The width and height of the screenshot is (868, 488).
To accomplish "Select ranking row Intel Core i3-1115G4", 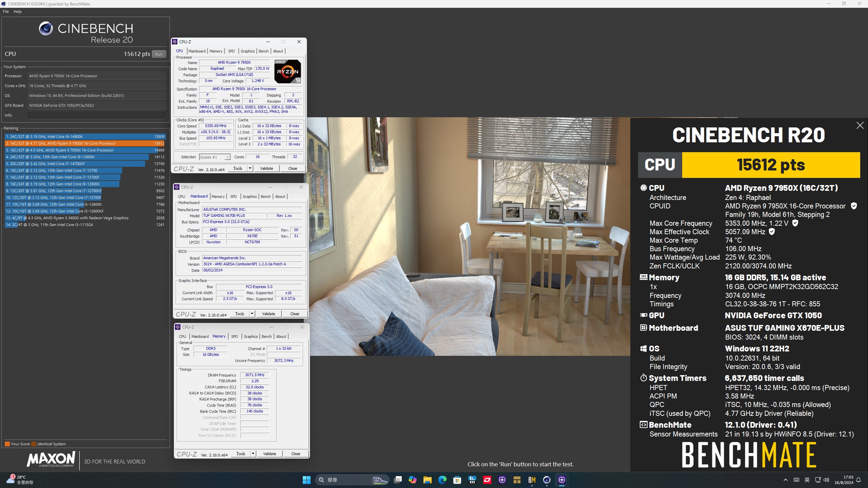I will pyautogui.click(x=85, y=225).
